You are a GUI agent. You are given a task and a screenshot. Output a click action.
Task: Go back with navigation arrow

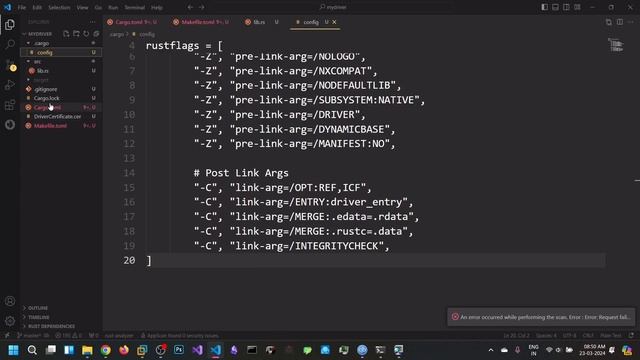click(190, 7)
